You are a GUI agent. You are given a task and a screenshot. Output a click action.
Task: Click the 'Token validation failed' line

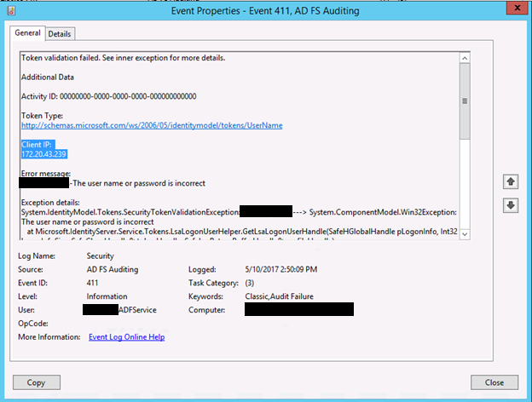click(x=123, y=58)
